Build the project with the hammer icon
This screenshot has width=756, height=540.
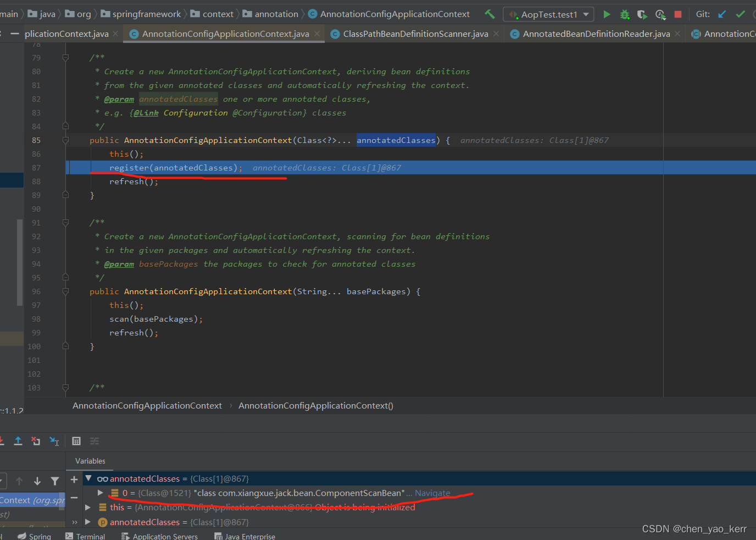click(490, 14)
